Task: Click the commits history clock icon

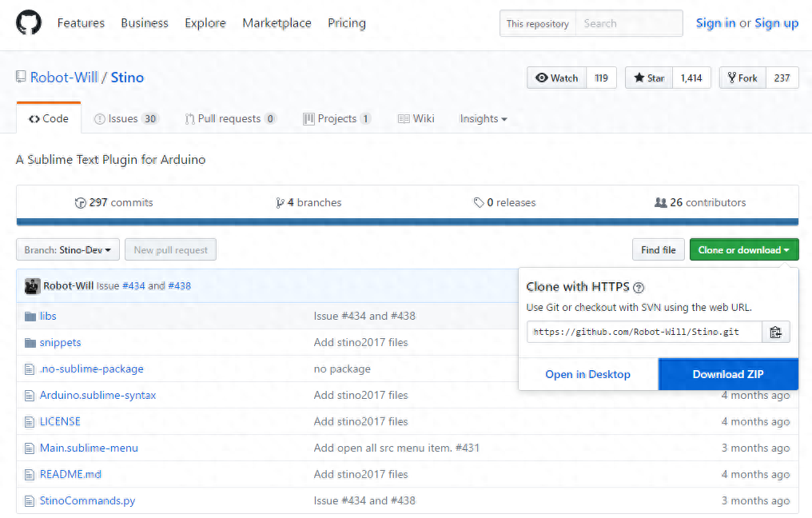Action: pyautogui.click(x=80, y=202)
